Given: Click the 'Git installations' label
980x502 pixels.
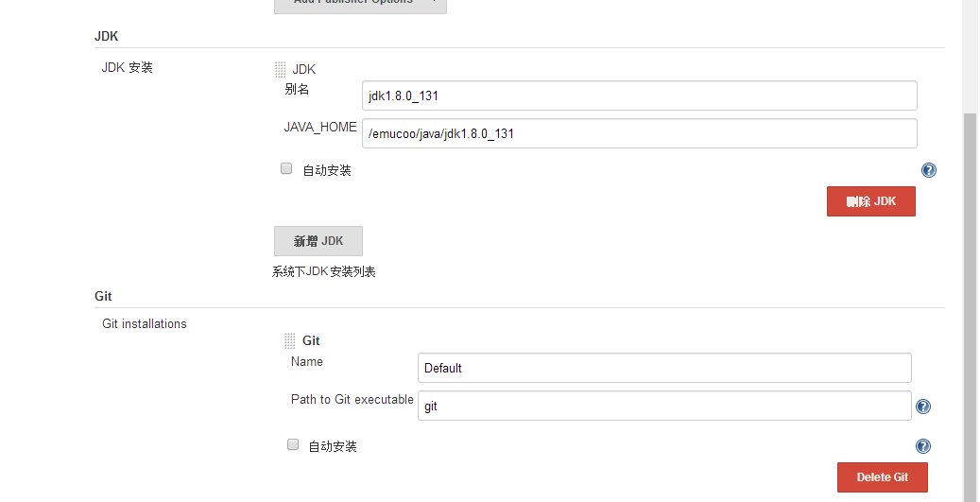Looking at the screenshot, I should pos(145,323).
